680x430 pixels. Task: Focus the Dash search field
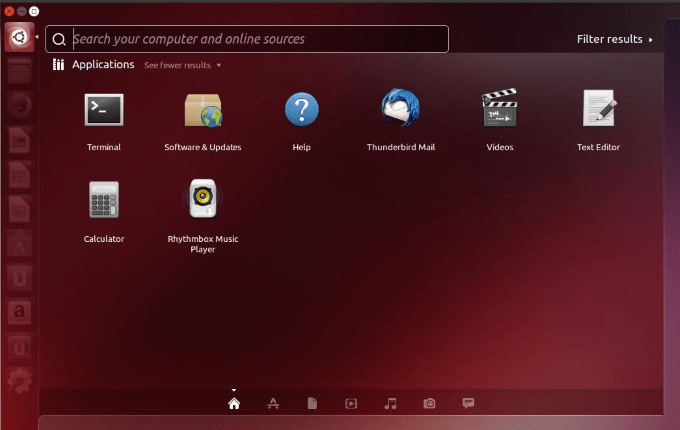pos(247,39)
